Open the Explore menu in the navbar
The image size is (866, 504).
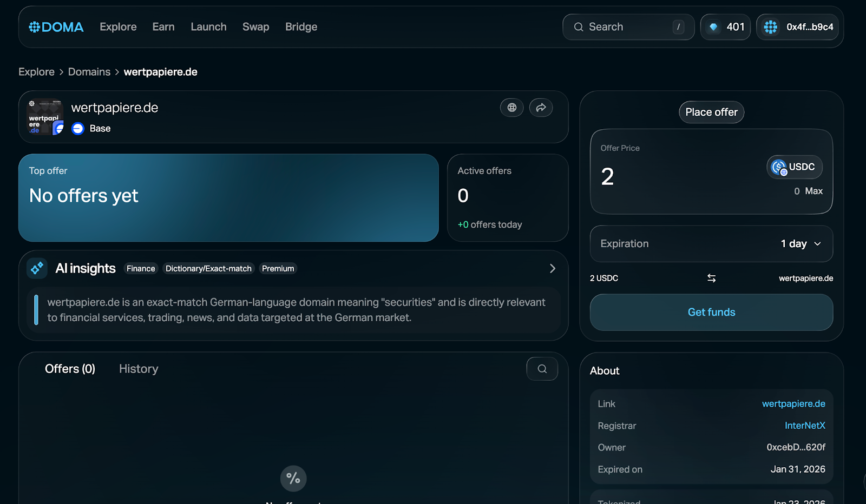pyautogui.click(x=118, y=27)
